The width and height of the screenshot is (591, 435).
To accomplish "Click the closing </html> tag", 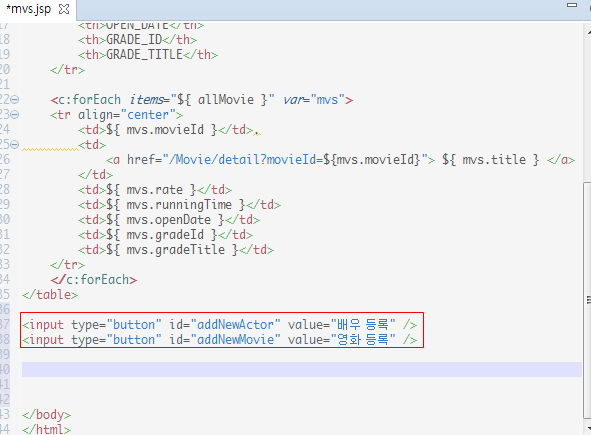I will pos(46,429).
